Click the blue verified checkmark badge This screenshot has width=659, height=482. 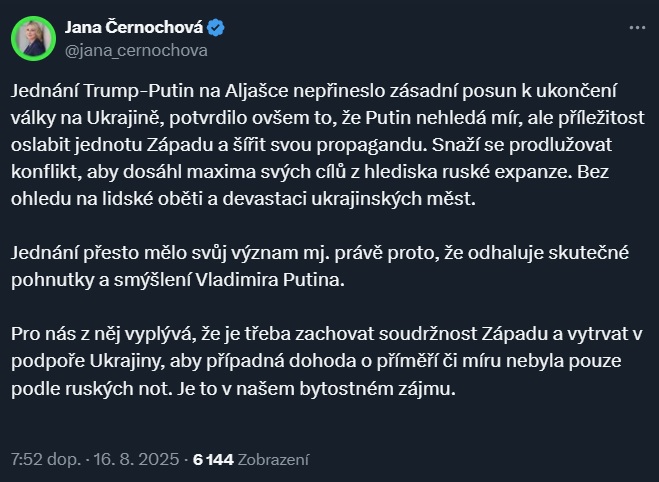pyautogui.click(x=216, y=28)
